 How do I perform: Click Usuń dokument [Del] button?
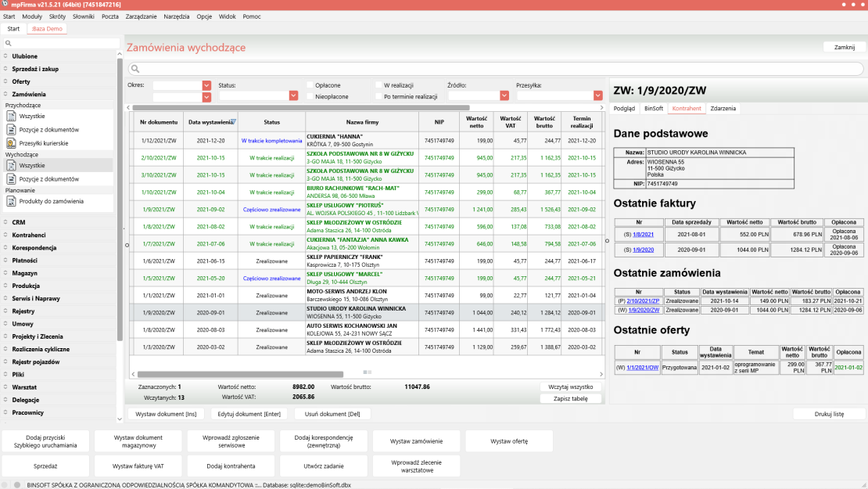pyautogui.click(x=332, y=414)
